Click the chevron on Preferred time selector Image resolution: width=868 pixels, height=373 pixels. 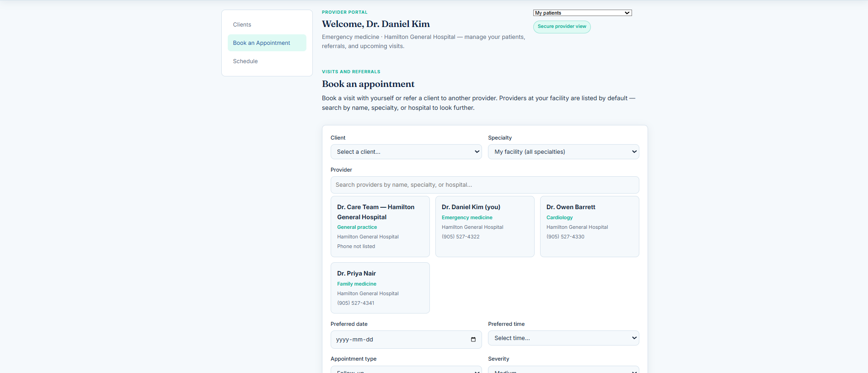[634, 338]
